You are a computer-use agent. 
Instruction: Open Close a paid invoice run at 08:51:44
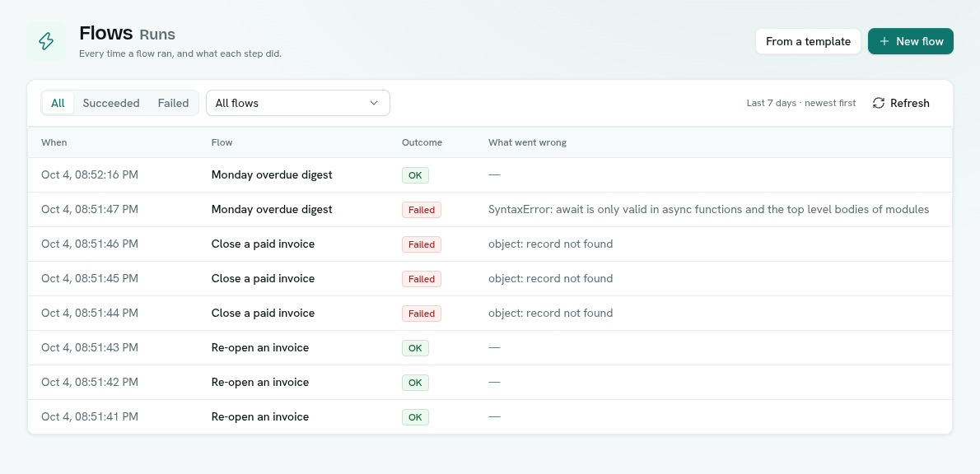pos(264,313)
